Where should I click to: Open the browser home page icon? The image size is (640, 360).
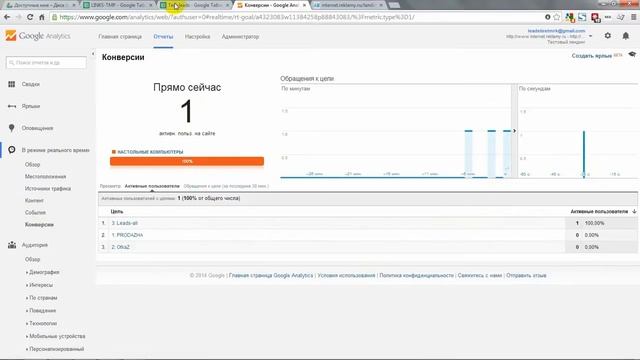point(42,17)
